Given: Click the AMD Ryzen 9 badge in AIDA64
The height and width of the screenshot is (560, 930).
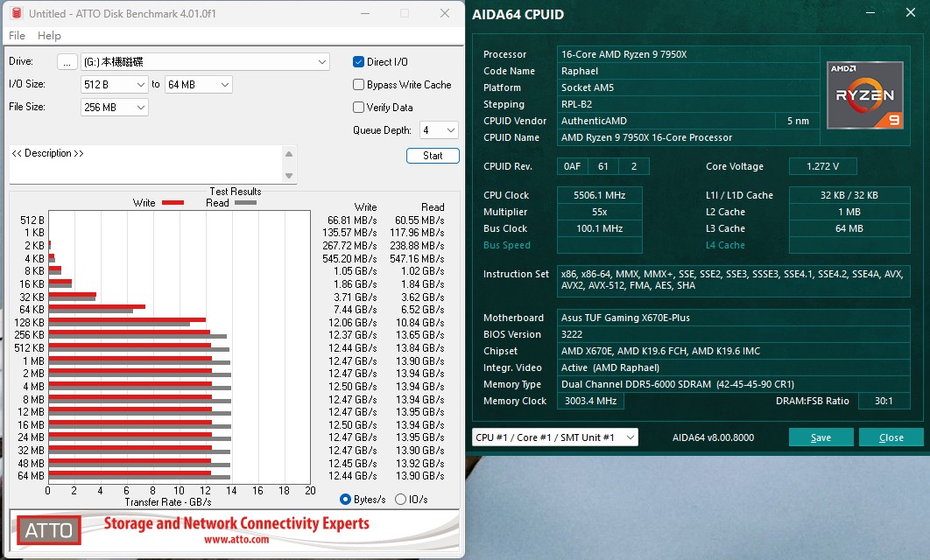Looking at the screenshot, I should point(864,94).
